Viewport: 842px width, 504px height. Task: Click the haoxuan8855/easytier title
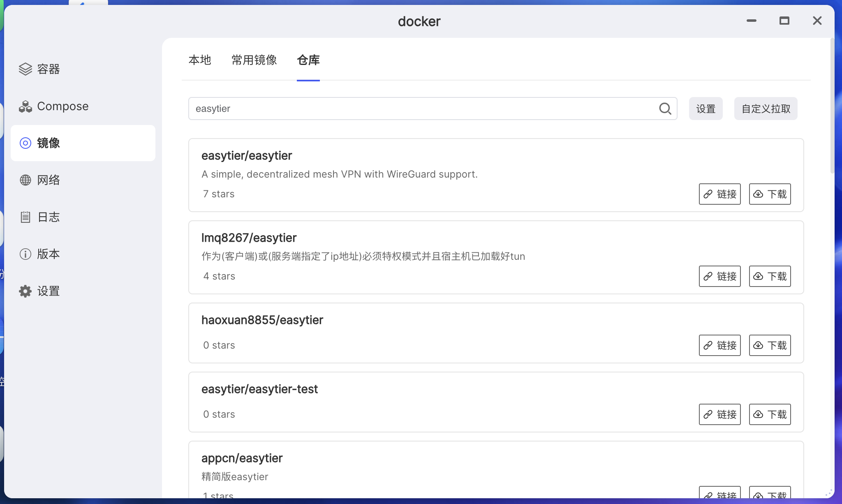click(262, 320)
